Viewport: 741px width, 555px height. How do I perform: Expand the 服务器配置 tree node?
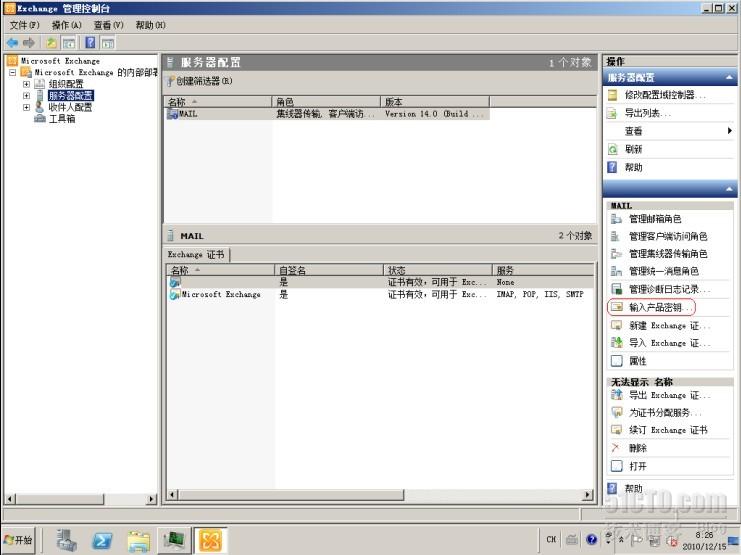tap(26, 95)
